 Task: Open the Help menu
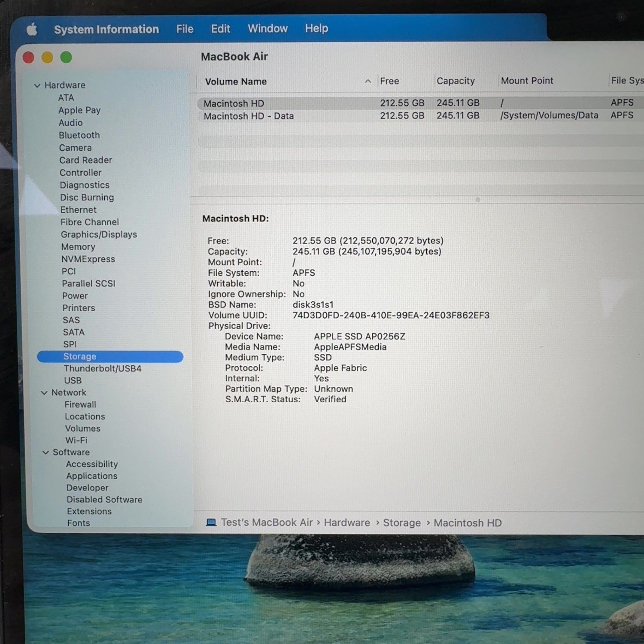tap(316, 28)
